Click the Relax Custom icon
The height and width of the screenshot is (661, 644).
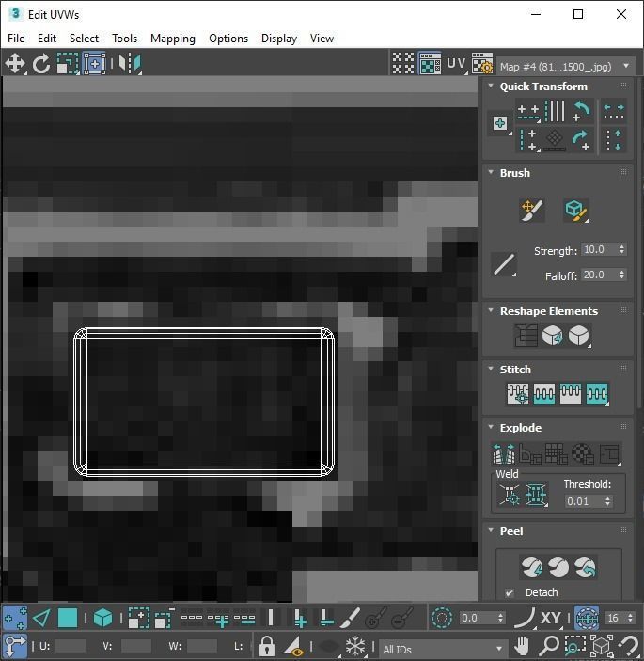click(x=579, y=336)
